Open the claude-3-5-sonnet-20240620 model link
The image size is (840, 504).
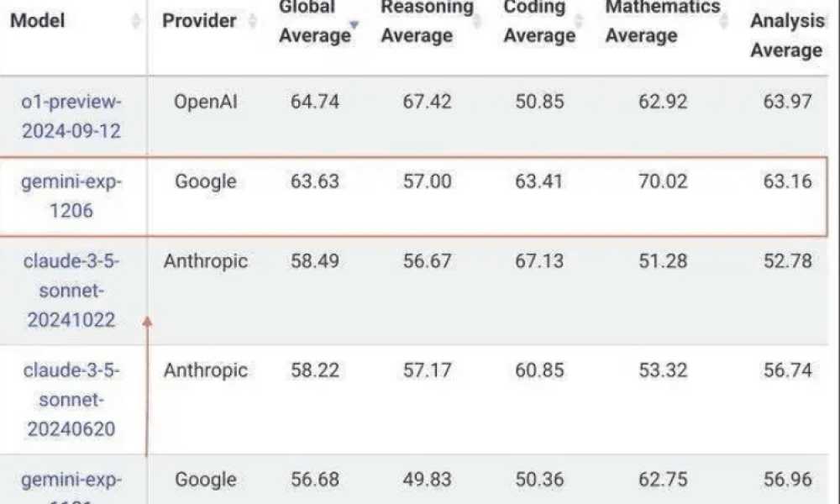point(71,400)
